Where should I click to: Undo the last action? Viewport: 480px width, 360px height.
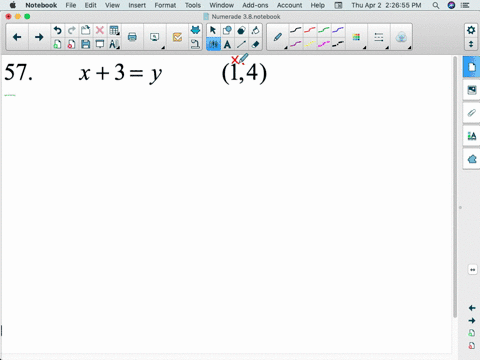click(57, 30)
